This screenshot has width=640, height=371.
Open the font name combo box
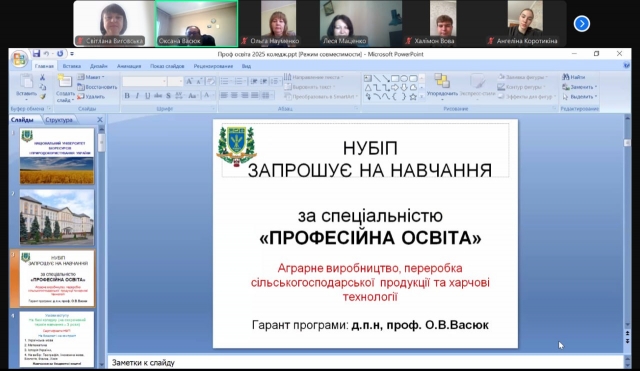click(144, 82)
